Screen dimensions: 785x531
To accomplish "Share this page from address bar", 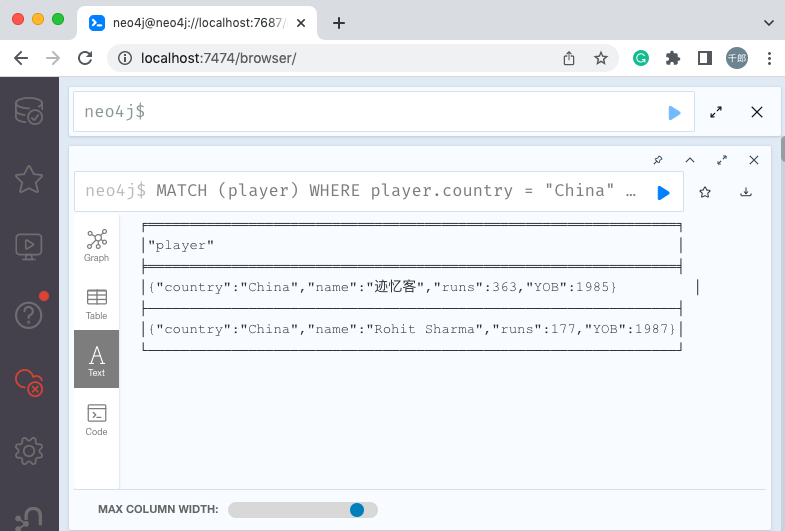I will pyautogui.click(x=569, y=58).
